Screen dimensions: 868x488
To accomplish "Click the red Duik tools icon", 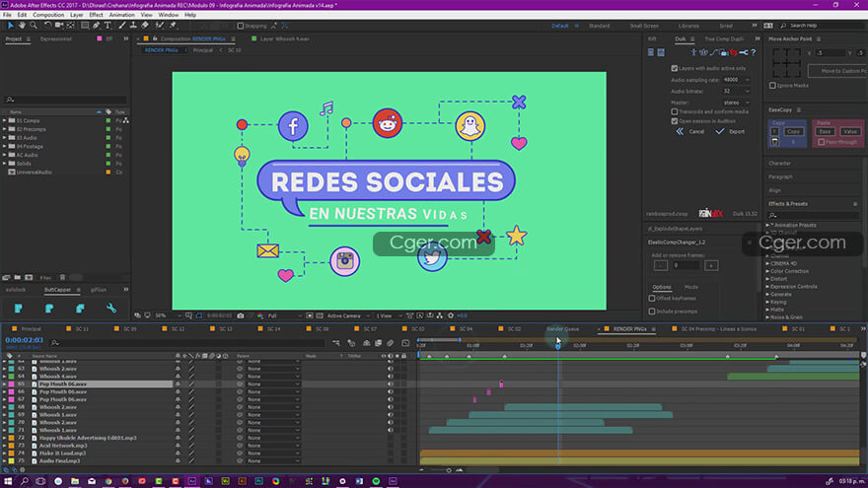I will [734, 52].
